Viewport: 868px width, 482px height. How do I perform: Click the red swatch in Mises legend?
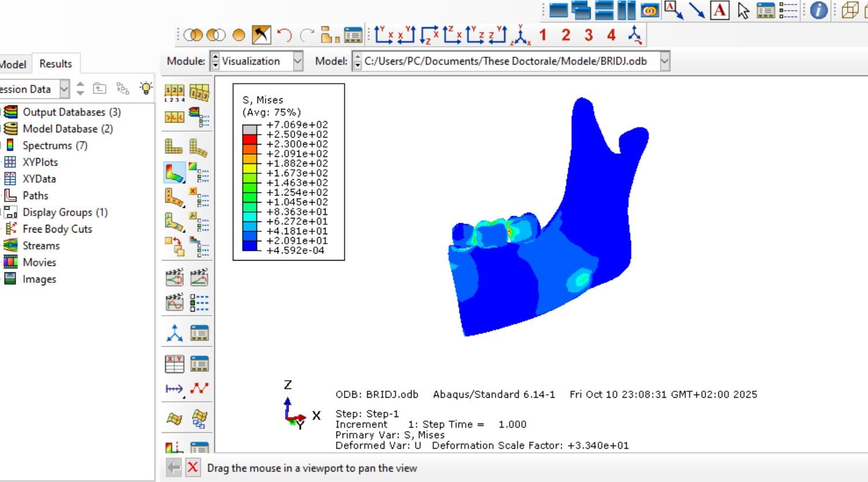point(250,139)
